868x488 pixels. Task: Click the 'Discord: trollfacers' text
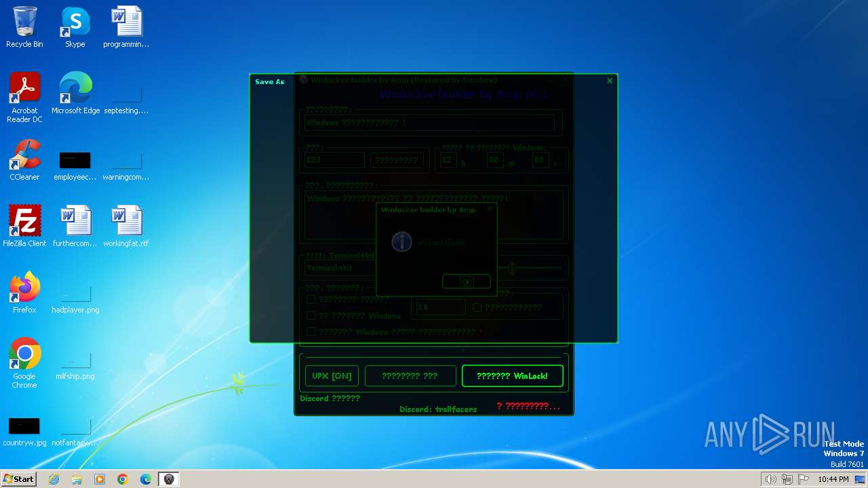[438, 409]
